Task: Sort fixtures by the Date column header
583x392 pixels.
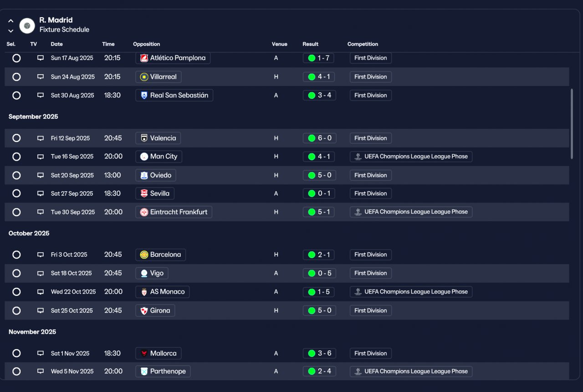Action: 57,44
